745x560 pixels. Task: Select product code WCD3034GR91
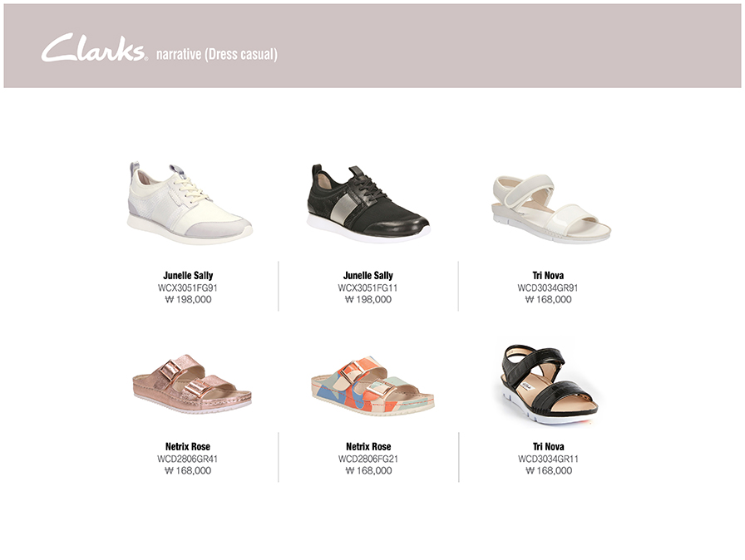[x=548, y=287]
